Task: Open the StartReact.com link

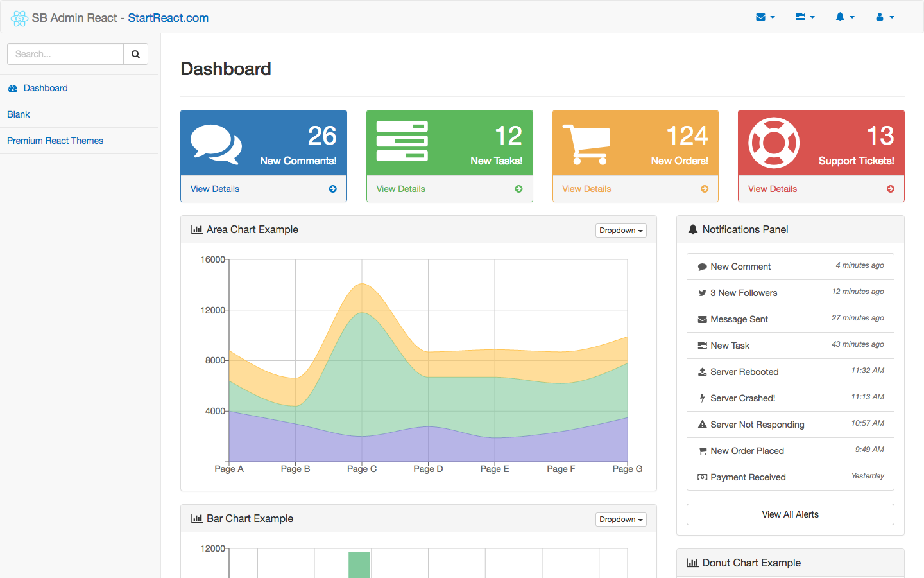Action: tap(168, 18)
